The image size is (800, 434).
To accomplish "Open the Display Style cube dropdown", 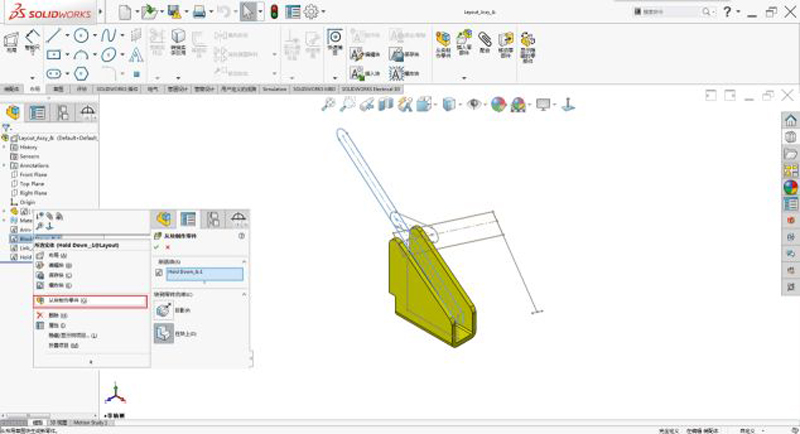I will pos(460,105).
